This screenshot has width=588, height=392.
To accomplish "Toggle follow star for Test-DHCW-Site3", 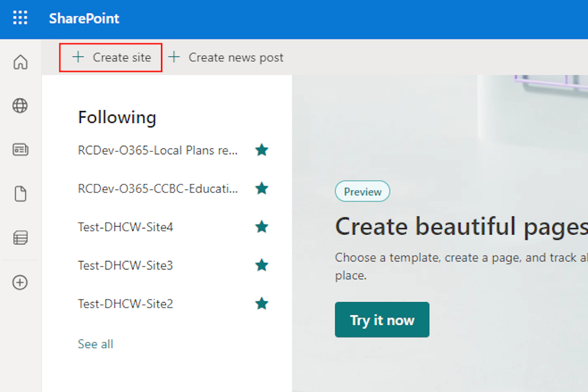I will 262,265.
